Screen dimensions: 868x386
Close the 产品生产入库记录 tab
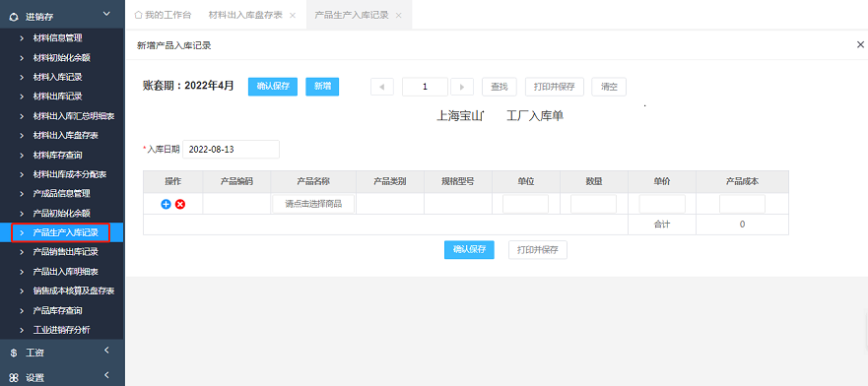click(399, 16)
